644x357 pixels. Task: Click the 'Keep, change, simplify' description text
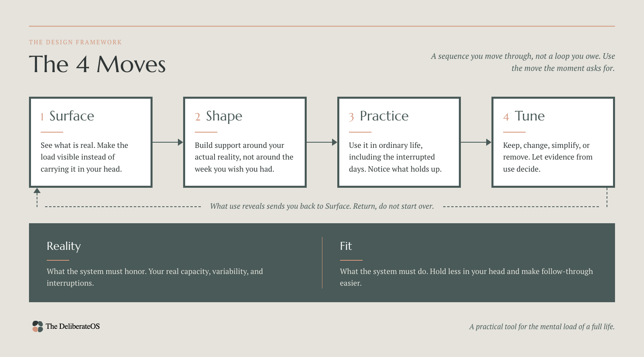pos(548,157)
